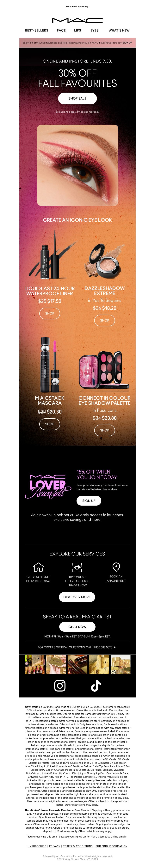This screenshot has width=155, height=868.
Task: Open the TikTok icon link
Action: point(96,686)
